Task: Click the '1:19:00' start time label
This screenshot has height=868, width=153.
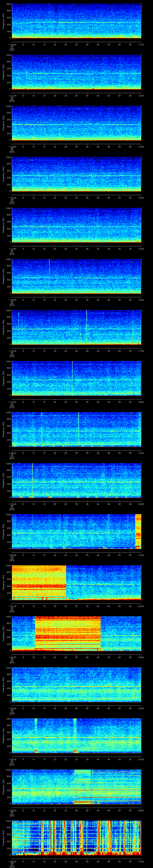Action: coord(12,504)
